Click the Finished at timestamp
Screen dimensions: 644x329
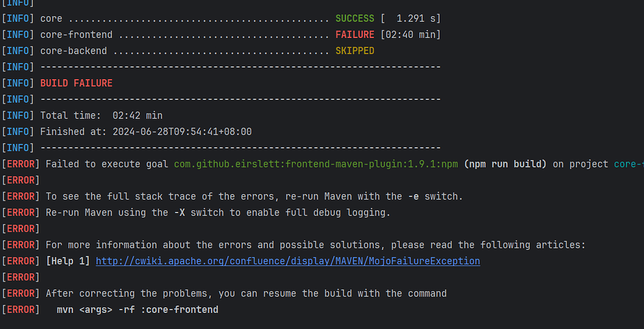[182, 131]
